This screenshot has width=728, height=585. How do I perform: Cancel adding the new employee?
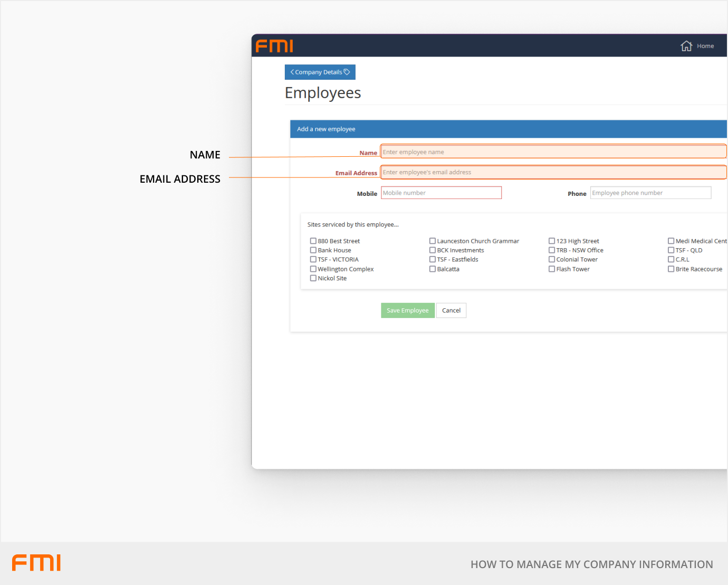coord(451,310)
